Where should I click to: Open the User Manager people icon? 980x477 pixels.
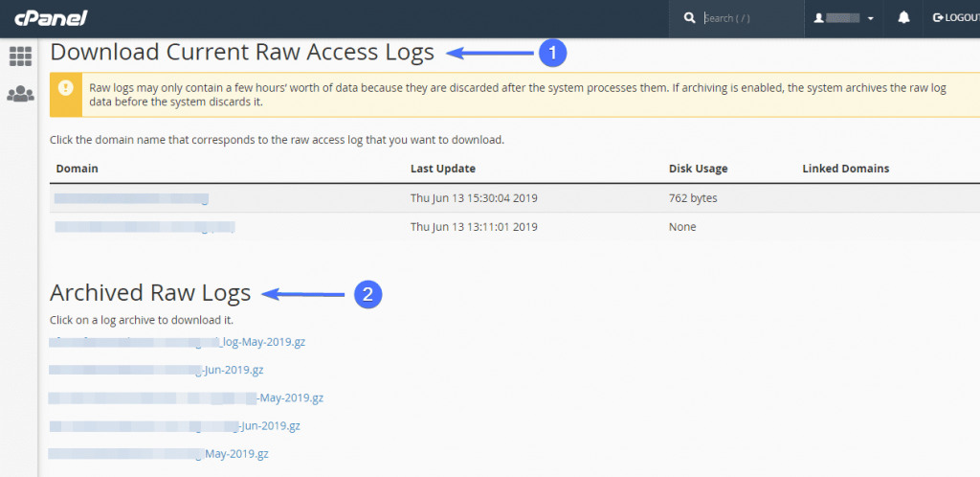pyautogui.click(x=20, y=94)
